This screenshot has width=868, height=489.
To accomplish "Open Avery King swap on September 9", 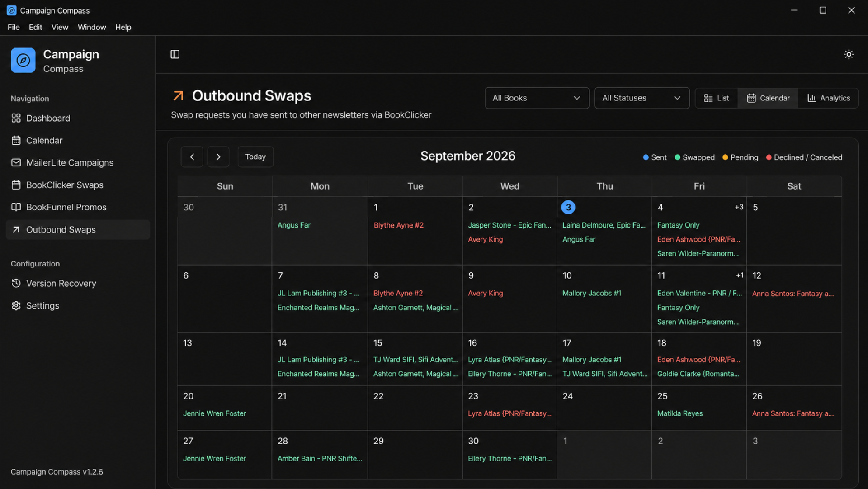I will coord(486,293).
